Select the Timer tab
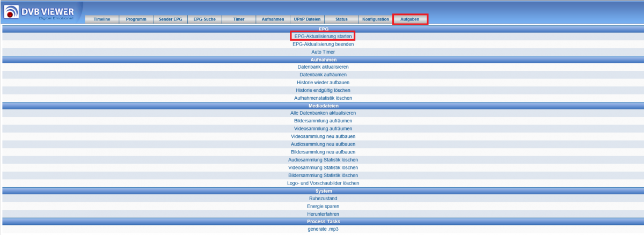This screenshot has width=644, height=235. 239,19
